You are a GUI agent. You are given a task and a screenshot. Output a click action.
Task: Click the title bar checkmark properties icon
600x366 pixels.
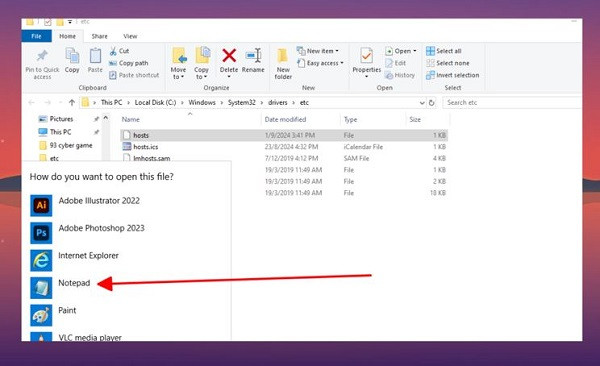[48, 22]
